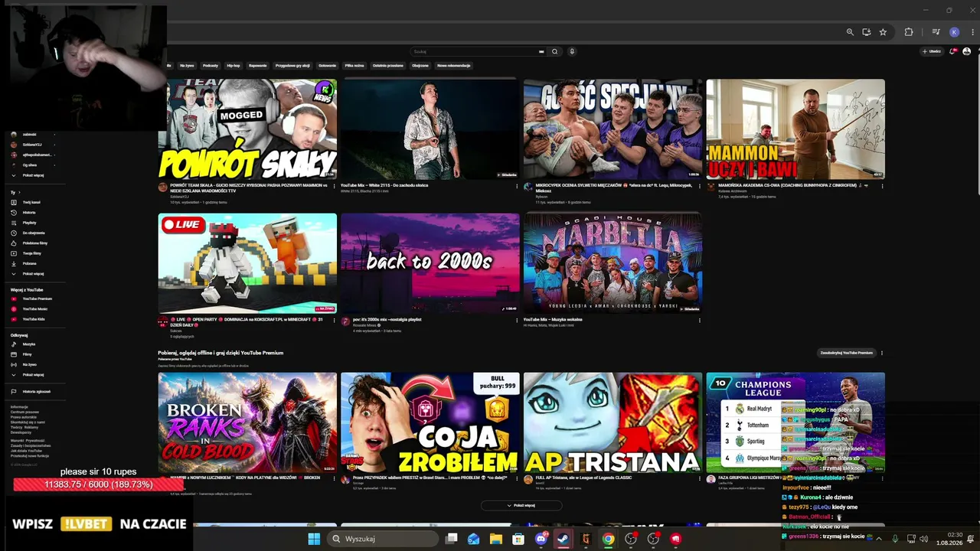Select the Piłka nożna filter chip
This screenshot has width=980, height=551.
click(x=354, y=66)
